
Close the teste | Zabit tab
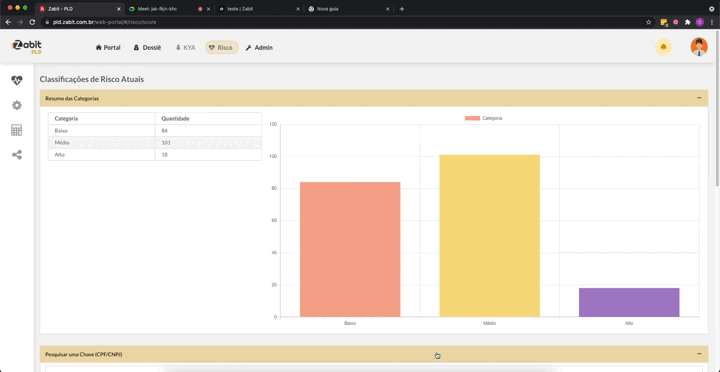coord(298,9)
